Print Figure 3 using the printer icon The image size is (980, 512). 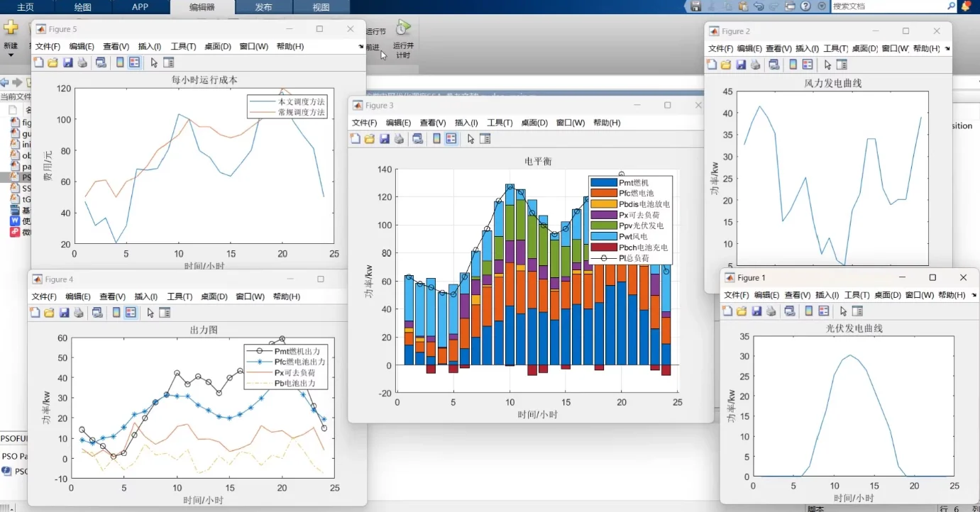click(399, 139)
